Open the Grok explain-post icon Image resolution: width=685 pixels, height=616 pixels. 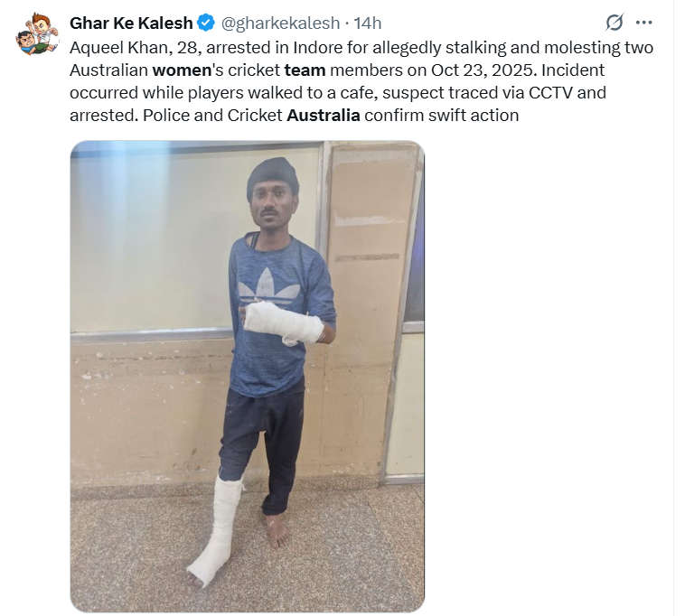(614, 23)
